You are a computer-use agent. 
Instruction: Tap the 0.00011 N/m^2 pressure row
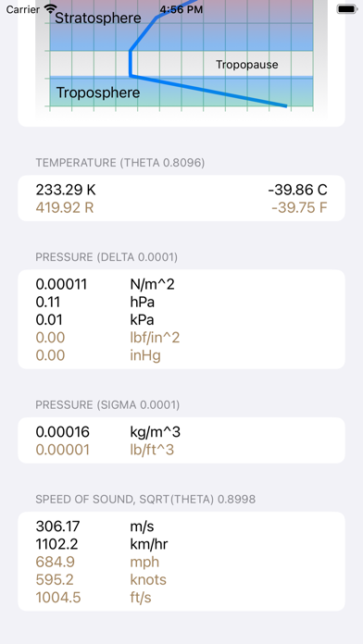[x=181, y=284]
